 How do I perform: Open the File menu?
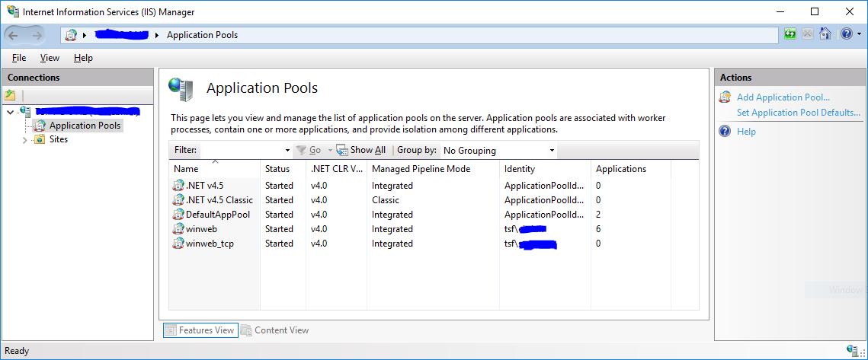coord(19,58)
